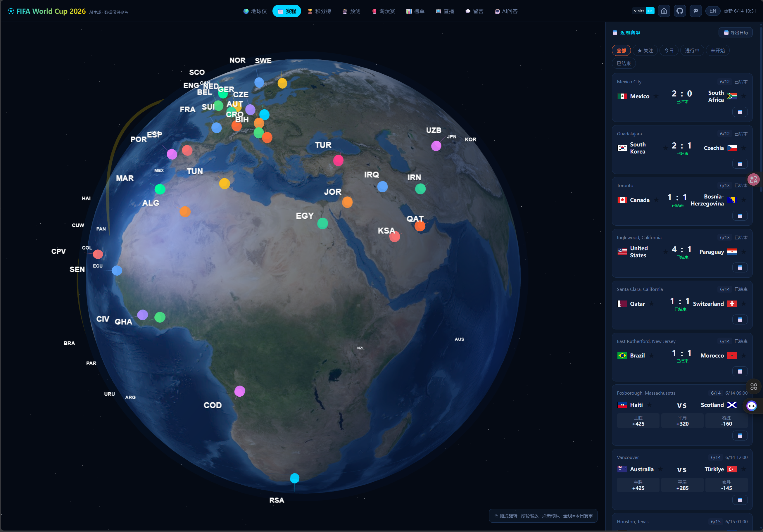Open the home page icon button
Viewport: 763px width, 532px height.
[x=664, y=11]
